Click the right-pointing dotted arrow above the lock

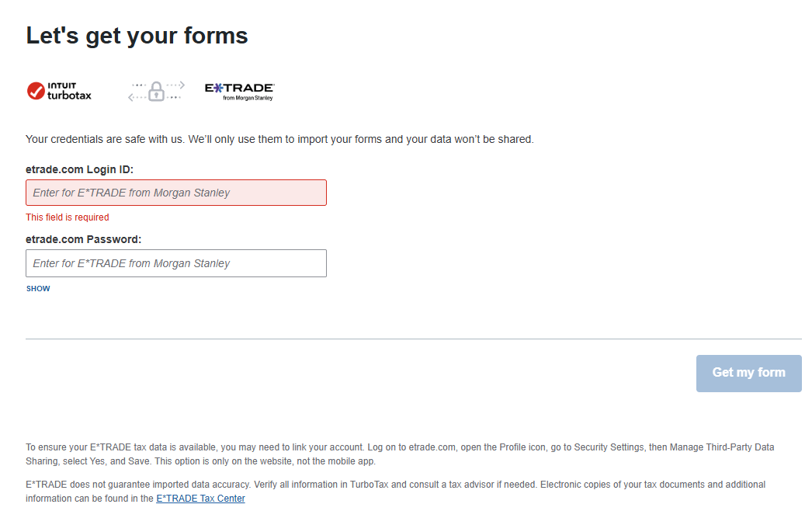pos(174,84)
